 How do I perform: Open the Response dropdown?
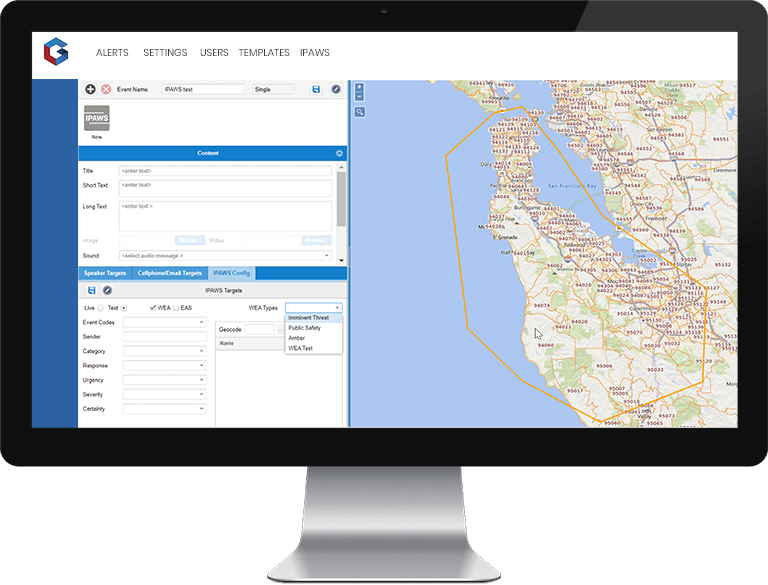(x=165, y=366)
